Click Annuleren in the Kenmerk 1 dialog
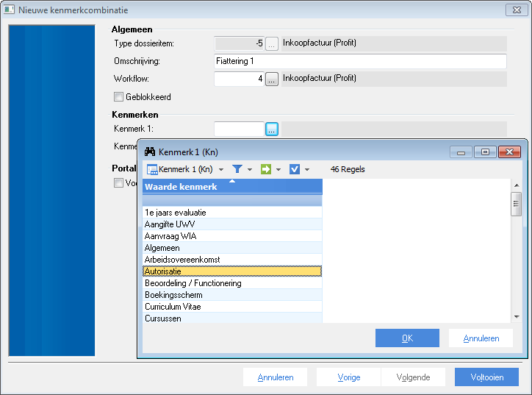Viewport: 532px width, 395px height. pos(481,338)
